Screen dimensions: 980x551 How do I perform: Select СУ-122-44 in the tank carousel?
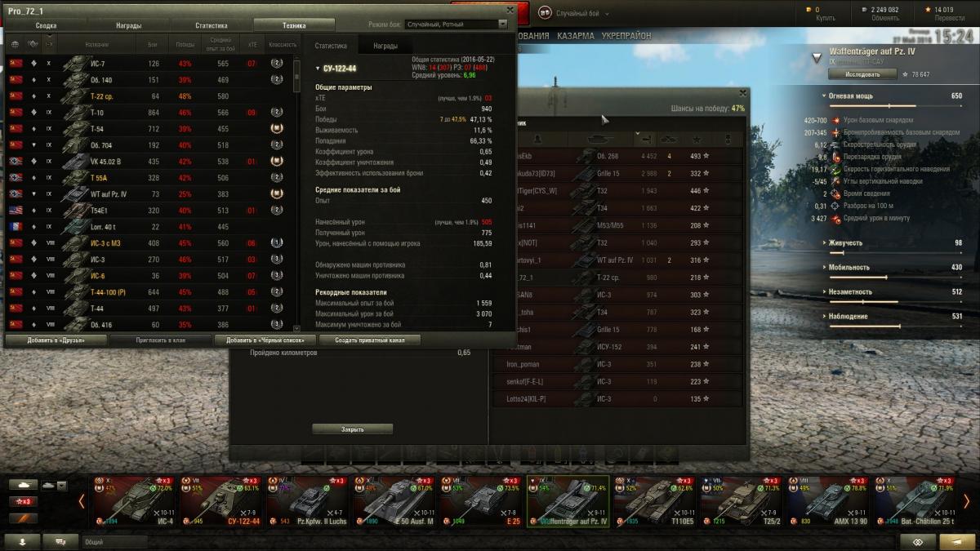click(x=220, y=500)
